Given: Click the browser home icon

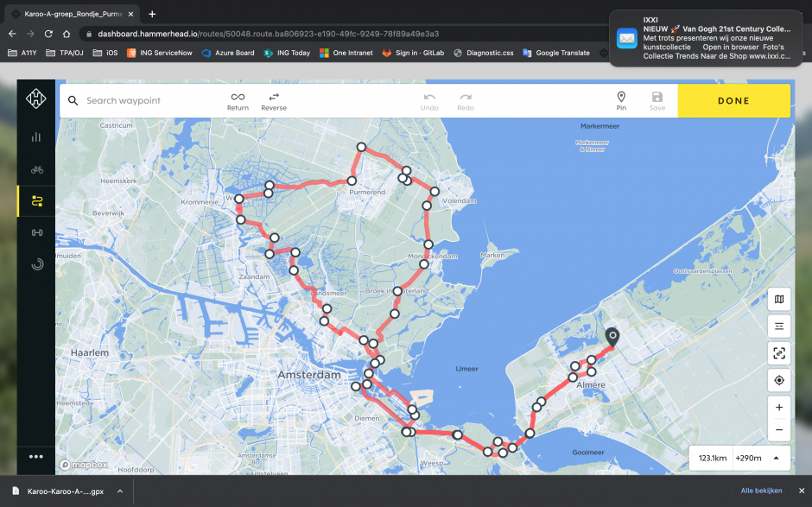Looking at the screenshot, I should point(67,34).
